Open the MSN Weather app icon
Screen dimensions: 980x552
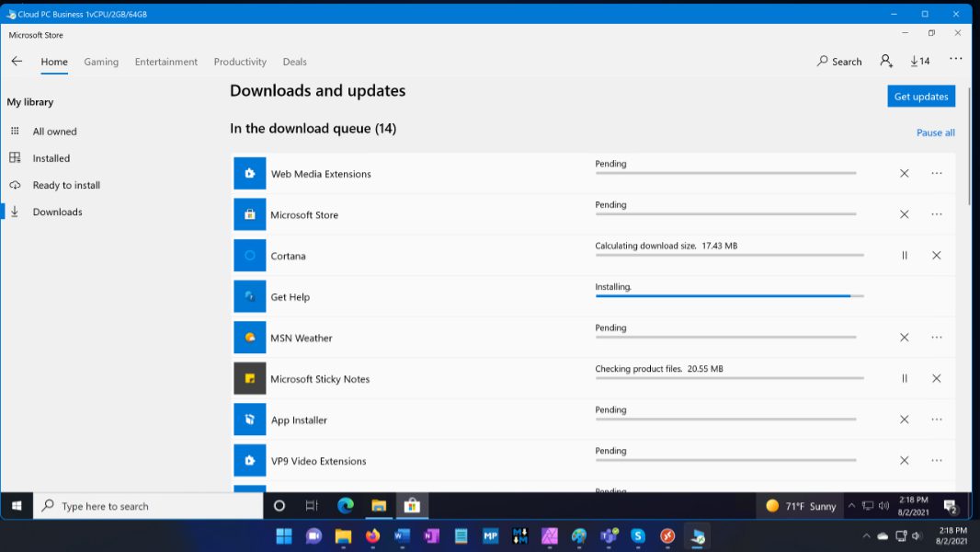[249, 338]
